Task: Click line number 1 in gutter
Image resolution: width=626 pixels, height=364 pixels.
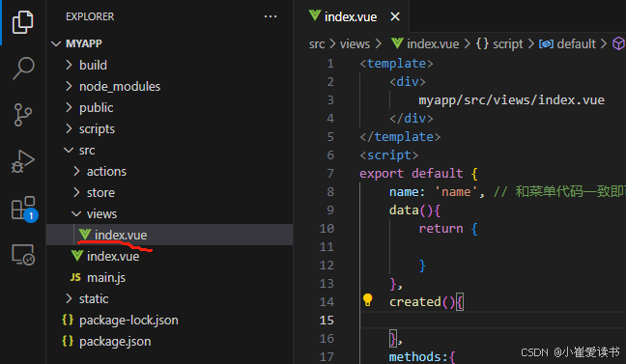Action: 329,64
